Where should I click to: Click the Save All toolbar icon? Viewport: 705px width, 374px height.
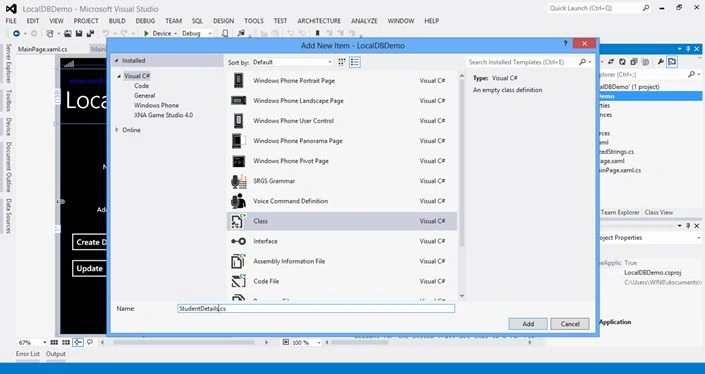point(90,33)
